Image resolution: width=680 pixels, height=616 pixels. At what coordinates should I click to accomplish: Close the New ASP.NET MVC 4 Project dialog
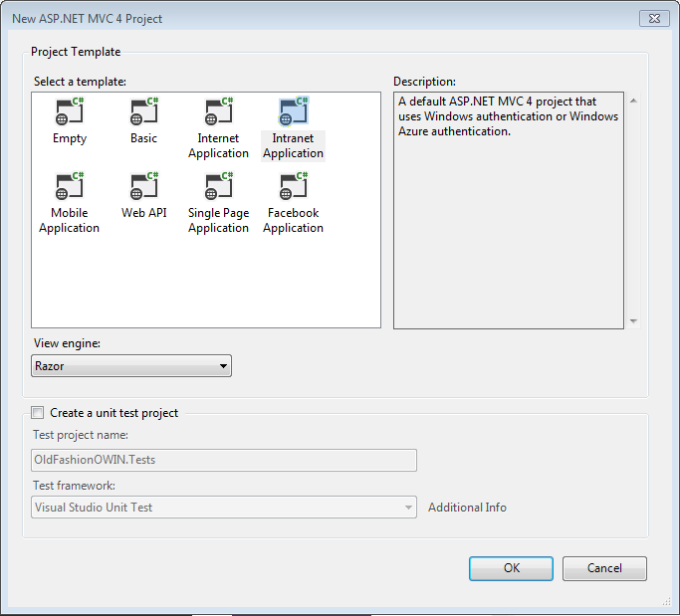click(654, 19)
